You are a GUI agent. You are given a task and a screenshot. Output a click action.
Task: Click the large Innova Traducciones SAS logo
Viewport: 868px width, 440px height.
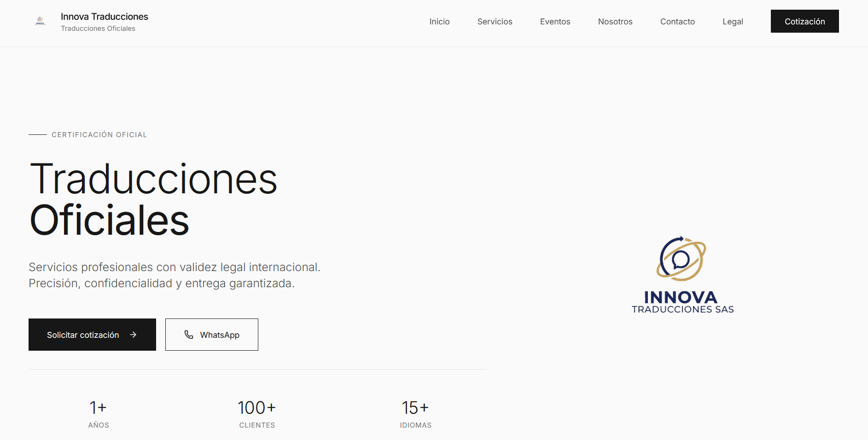pos(682,275)
